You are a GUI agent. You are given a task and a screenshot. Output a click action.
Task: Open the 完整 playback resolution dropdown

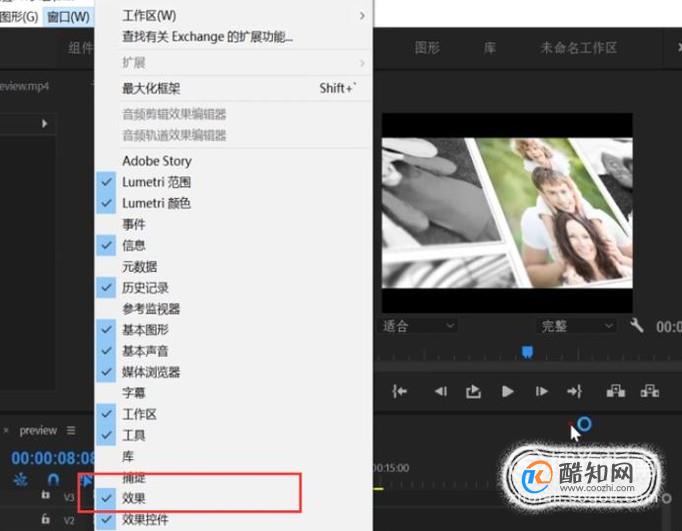(x=577, y=326)
